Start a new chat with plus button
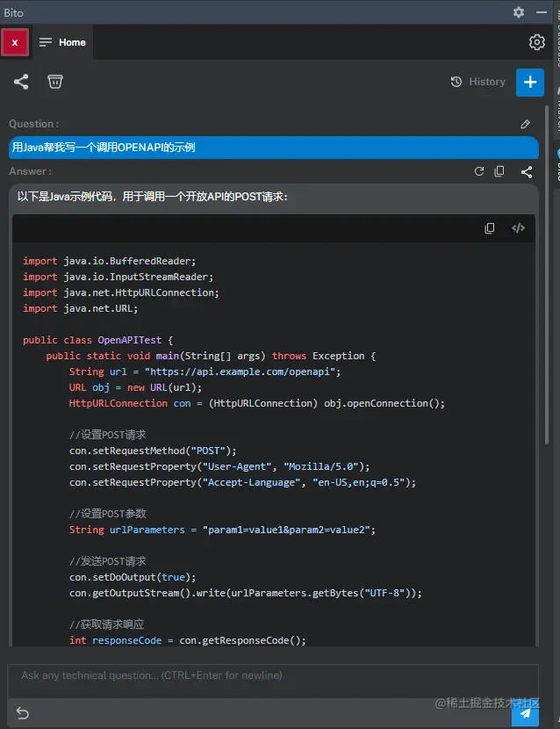Image resolution: width=560 pixels, height=729 pixels. pos(530,83)
